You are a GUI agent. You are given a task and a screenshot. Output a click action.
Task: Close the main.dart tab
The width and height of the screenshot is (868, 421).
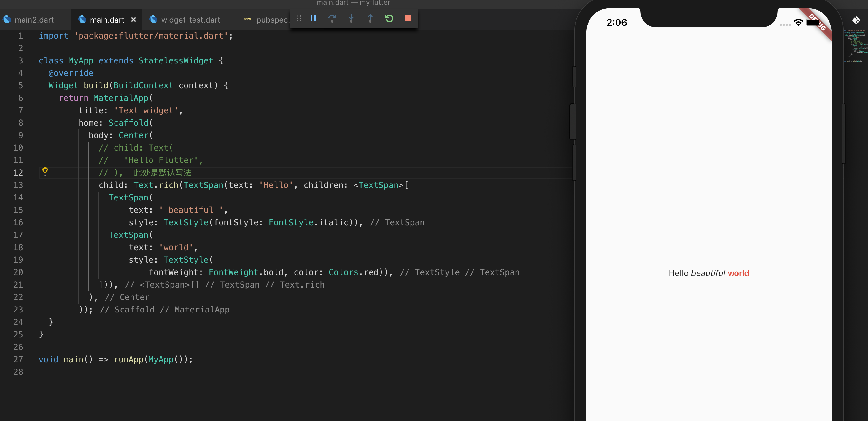(133, 20)
